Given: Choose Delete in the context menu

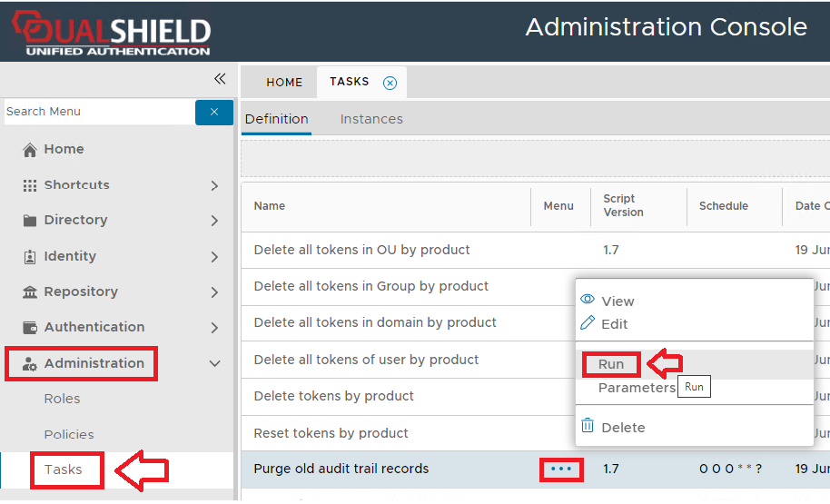Looking at the screenshot, I should pyautogui.click(x=623, y=428).
